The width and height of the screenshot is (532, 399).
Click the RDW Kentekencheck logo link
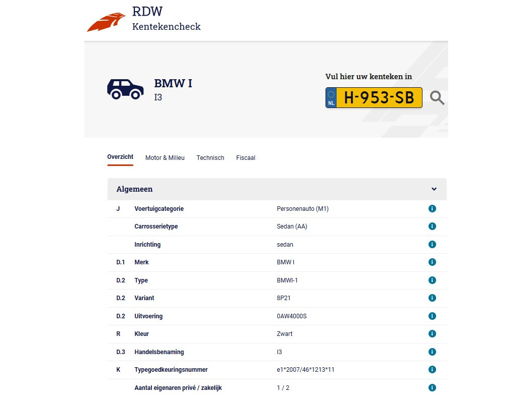[x=144, y=20]
